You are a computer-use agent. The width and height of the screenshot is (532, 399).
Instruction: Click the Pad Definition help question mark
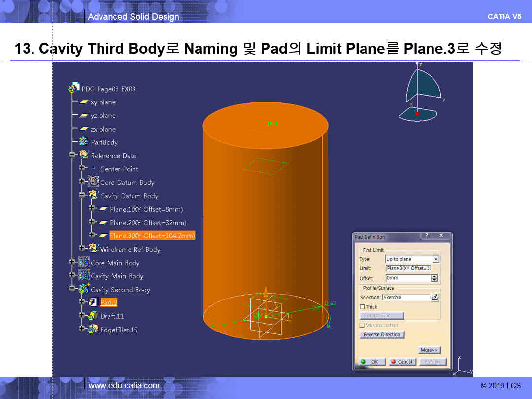(427, 236)
